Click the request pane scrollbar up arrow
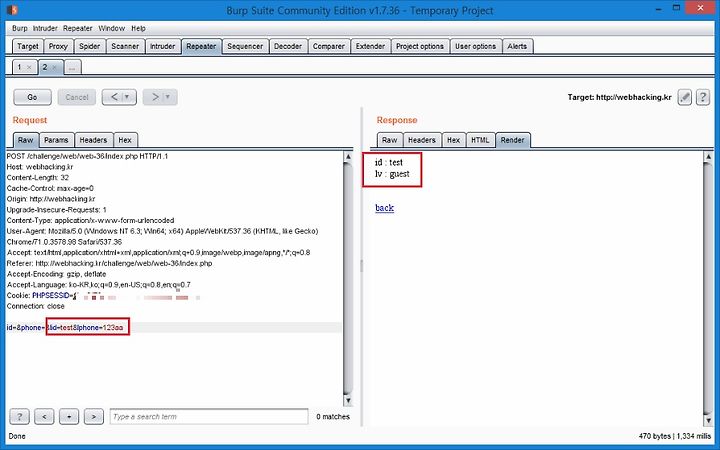 pyautogui.click(x=348, y=157)
